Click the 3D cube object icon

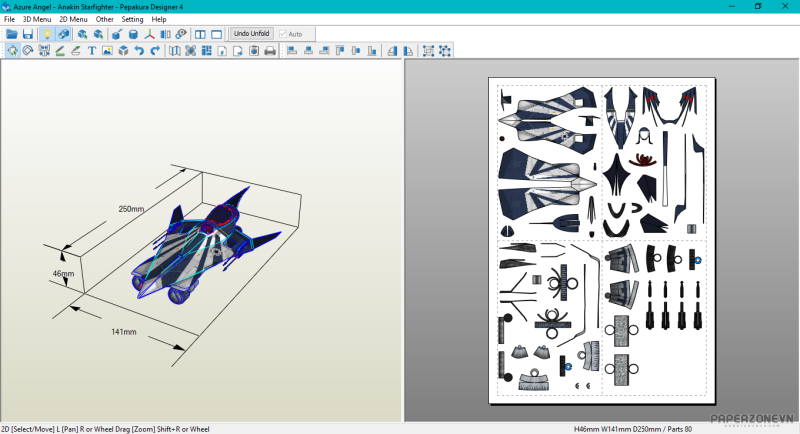coord(123,50)
